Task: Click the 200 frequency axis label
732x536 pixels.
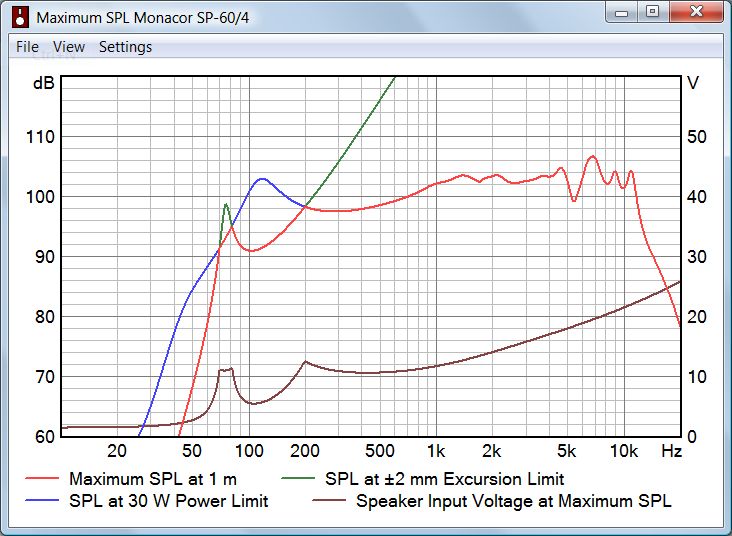Action: 305,451
